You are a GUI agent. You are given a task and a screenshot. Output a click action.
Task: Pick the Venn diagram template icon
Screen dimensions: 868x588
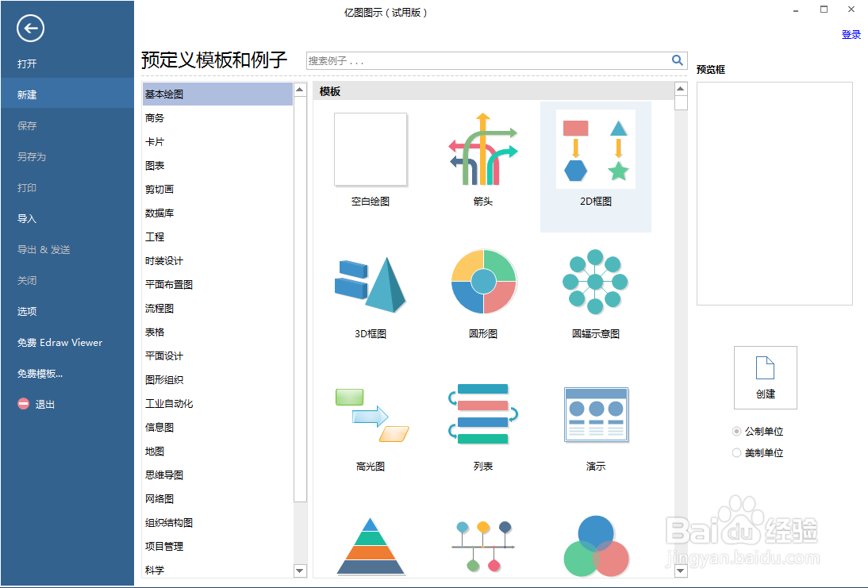pyautogui.click(x=596, y=546)
